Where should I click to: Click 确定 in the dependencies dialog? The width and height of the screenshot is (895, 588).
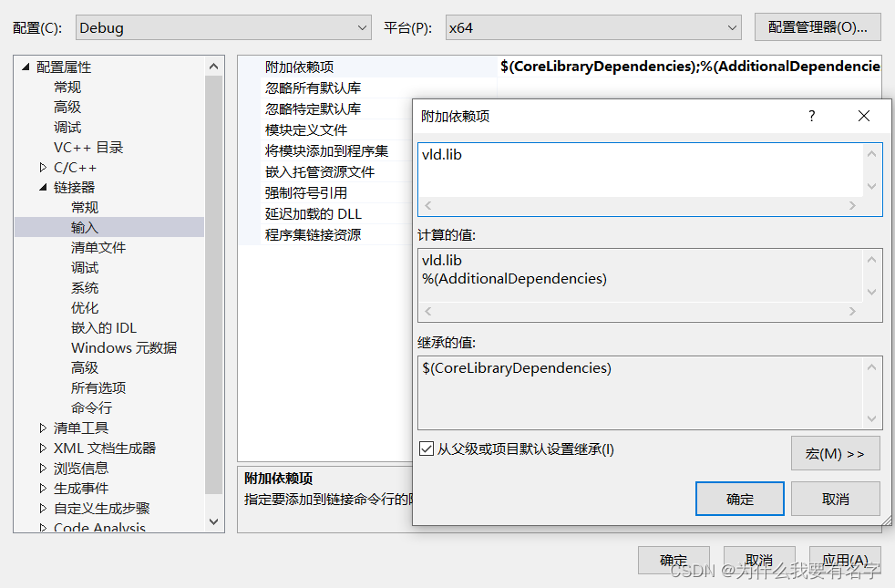(x=739, y=499)
